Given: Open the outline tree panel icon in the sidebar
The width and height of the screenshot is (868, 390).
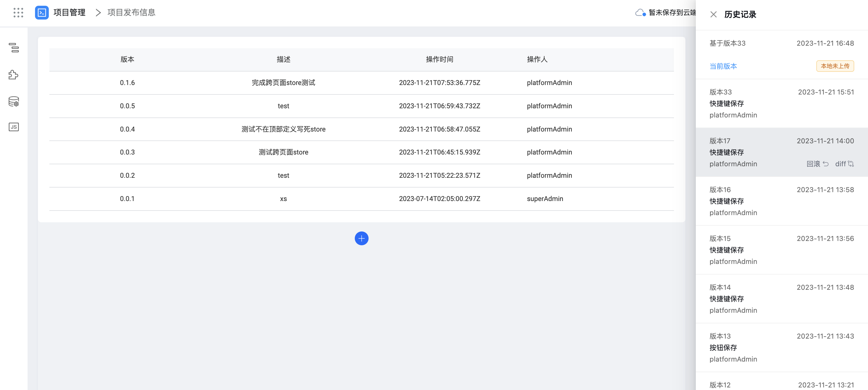Looking at the screenshot, I should (x=14, y=47).
